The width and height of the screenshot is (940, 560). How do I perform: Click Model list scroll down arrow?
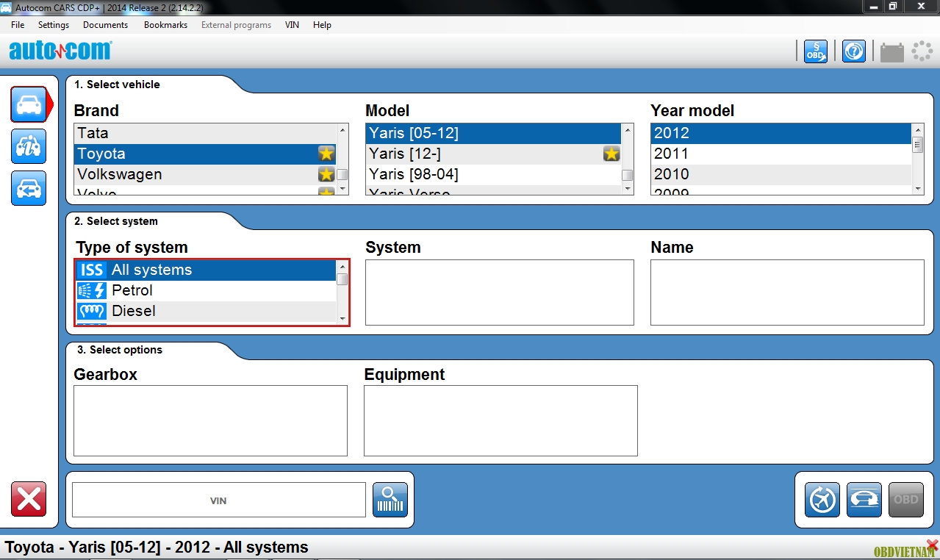coord(627,189)
